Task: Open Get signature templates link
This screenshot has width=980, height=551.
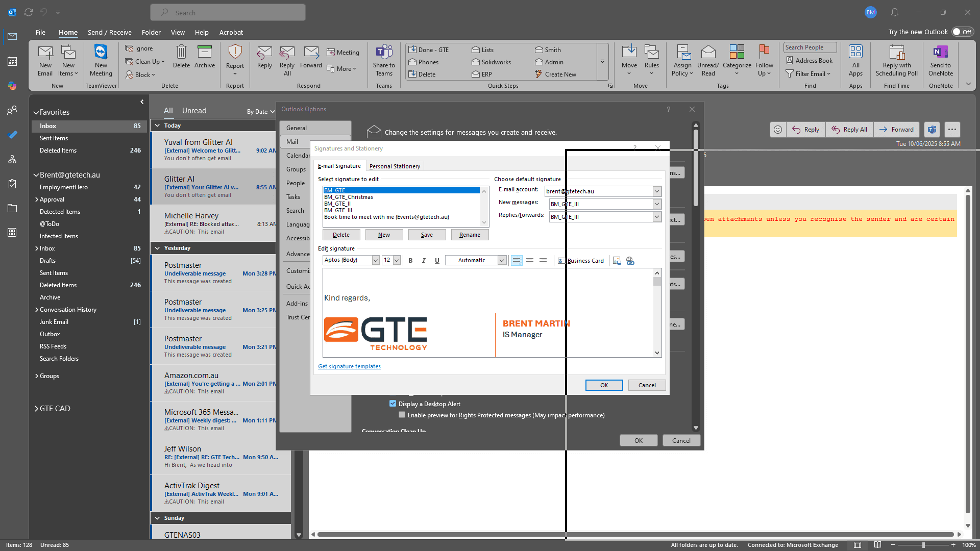Action: 349,366
